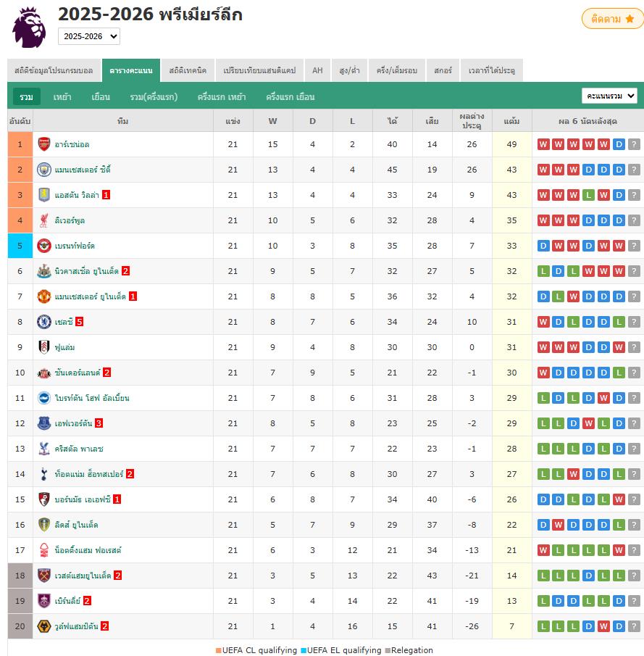Open the season selector showing 2025-2026
644x656 pixels.
click(88, 36)
